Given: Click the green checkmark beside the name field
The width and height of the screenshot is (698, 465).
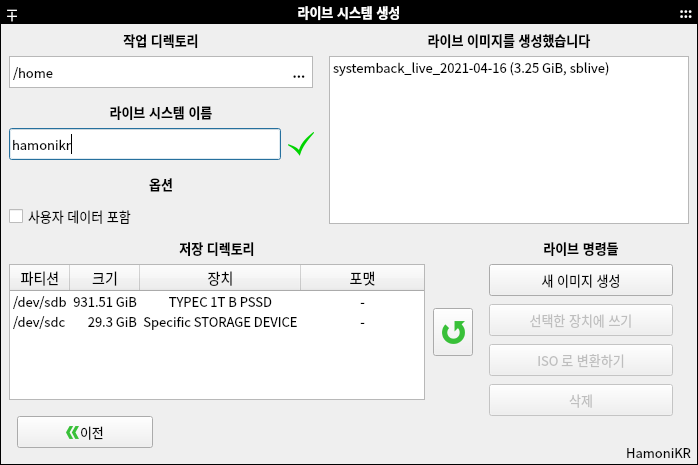Looking at the screenshot, I should tap(301, 143).
